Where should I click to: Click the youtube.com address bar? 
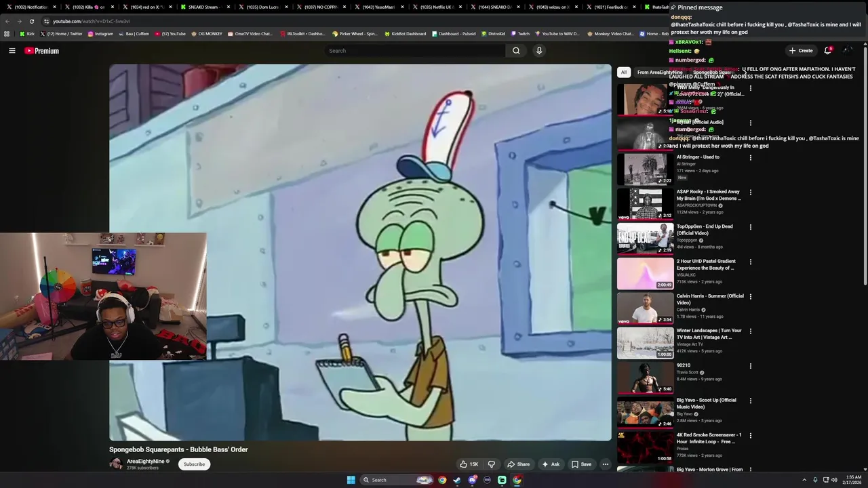91,21
